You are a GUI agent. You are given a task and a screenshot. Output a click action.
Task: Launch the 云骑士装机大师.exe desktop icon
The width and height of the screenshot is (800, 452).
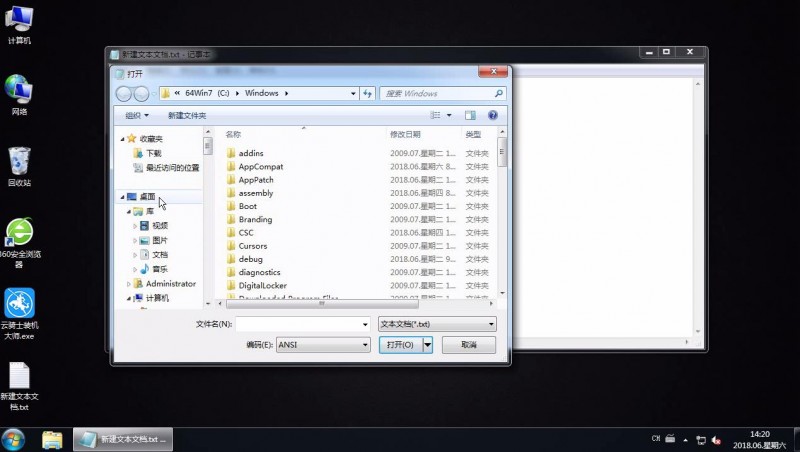coord(19,313)
